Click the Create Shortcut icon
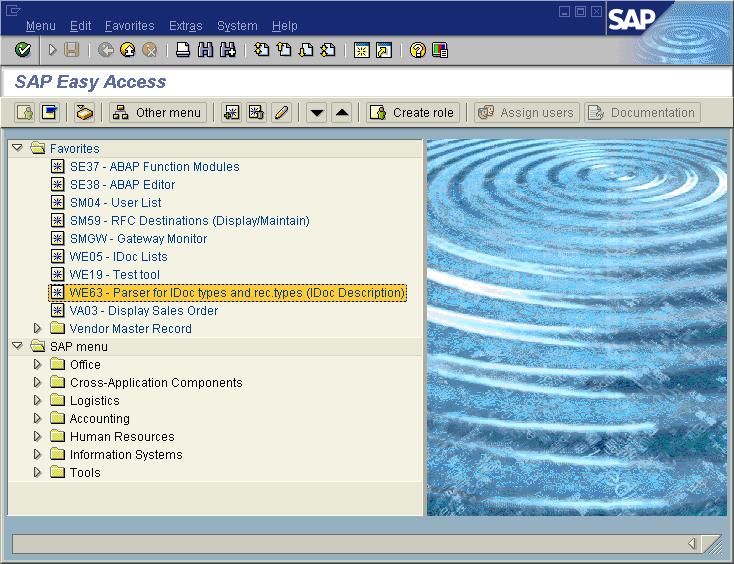 tap(384, 50)
